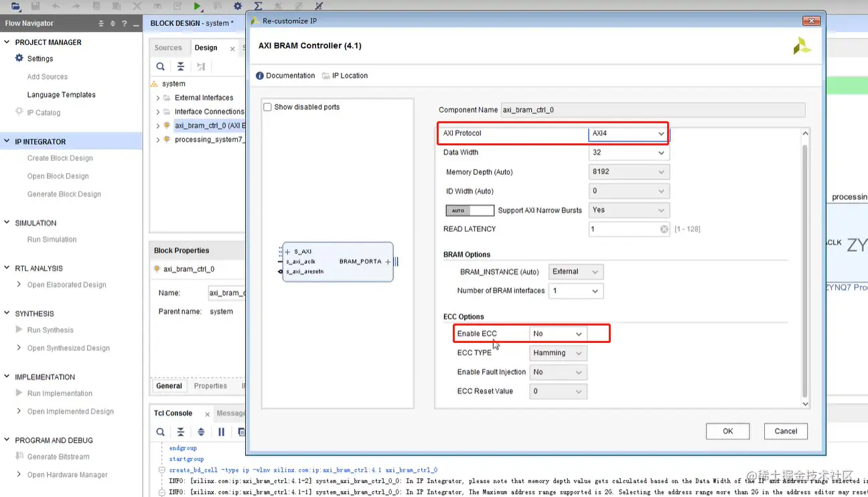The width and height of the screenshot is (868, 497).
Task: Expand processing_system7 tree node
Action: [x=158, y=139]
